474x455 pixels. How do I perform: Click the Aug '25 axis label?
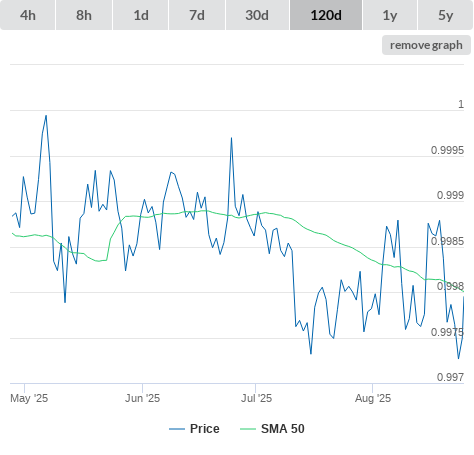coord(373,398)
